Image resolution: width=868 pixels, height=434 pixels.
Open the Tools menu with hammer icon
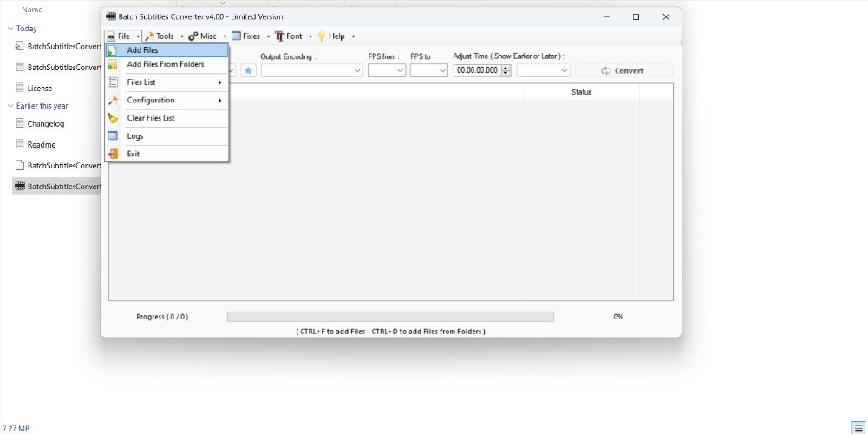pos(164,36)
